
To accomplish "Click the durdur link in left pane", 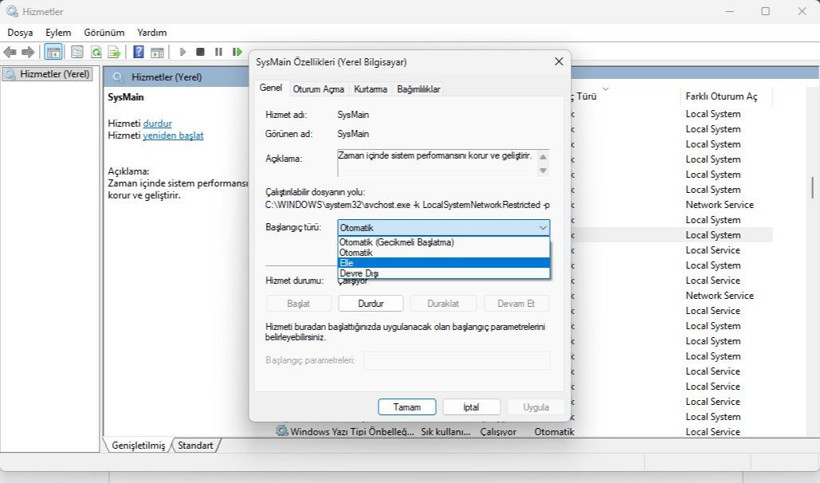I will click(157, 123).
